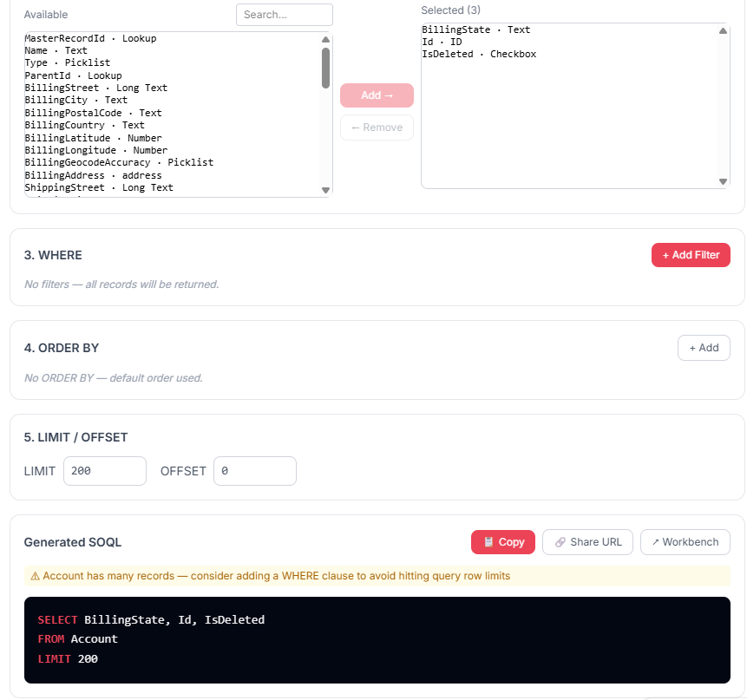Click + Add in the ORDER BY section
The width and height of the screenshot is (747, 700).
pyautogui.click(x=704, y=347)
